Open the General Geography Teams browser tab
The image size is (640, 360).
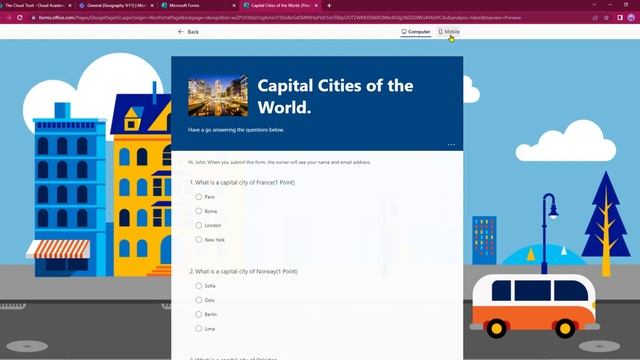tap(116, 6)
